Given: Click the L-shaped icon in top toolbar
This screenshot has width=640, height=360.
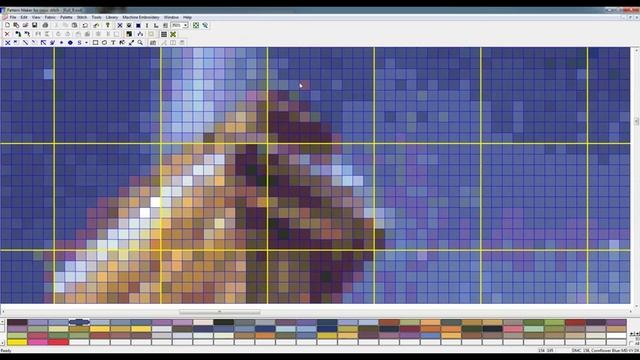Looking at the screenshot, I should click(x=156, y=25).
